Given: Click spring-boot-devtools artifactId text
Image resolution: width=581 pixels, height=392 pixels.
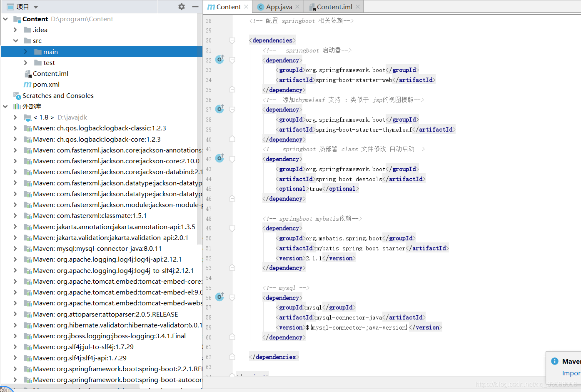Looking at the screenshot, I should (x=349, y=179).
